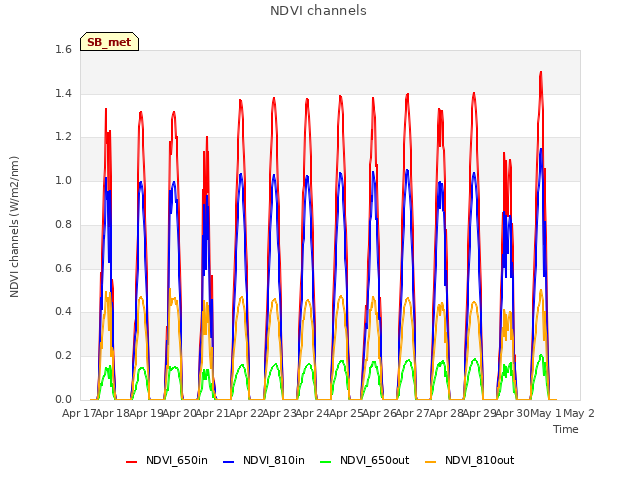Select the red NDVI_650in legend swatch
640x480 pixels.
[x=131, y=461]
